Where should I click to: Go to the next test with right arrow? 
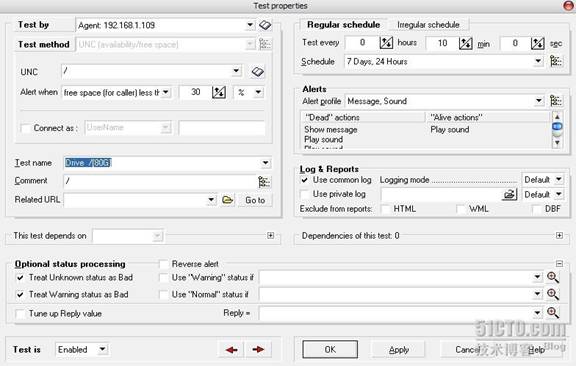259,349
